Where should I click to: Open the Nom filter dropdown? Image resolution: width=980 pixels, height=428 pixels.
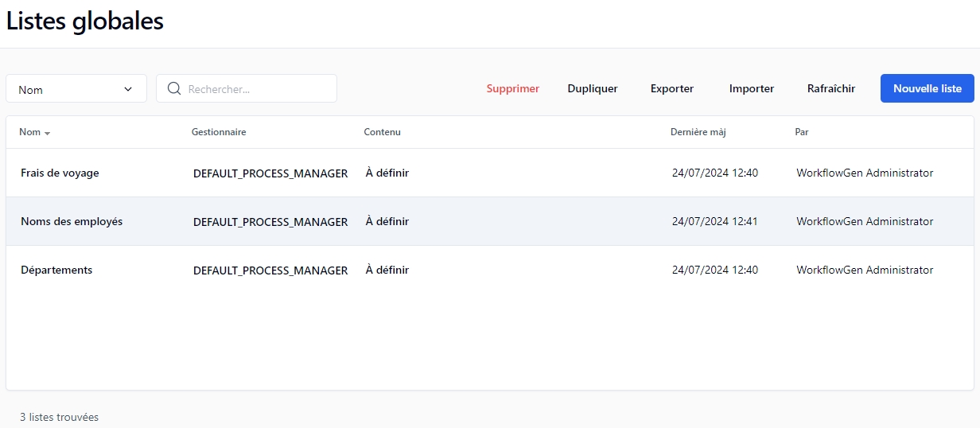pos(76,89)
